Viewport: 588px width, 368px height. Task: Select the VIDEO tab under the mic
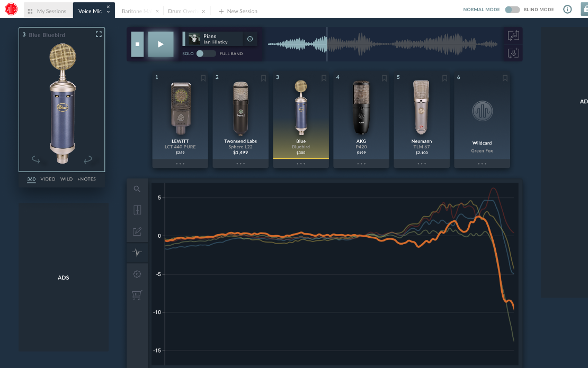point(48,179)
